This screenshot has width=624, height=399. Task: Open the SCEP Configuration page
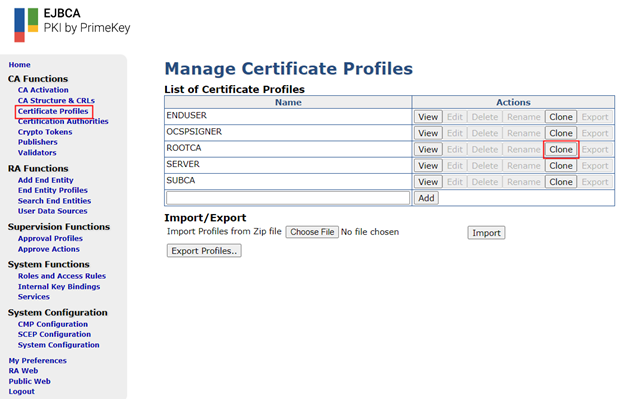click(54, 334)
